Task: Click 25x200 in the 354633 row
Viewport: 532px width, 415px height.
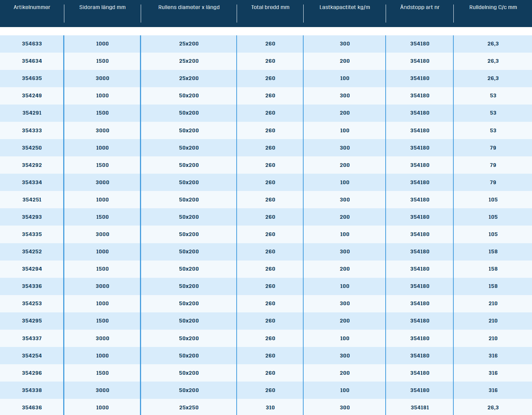Action: coord(189,44)
